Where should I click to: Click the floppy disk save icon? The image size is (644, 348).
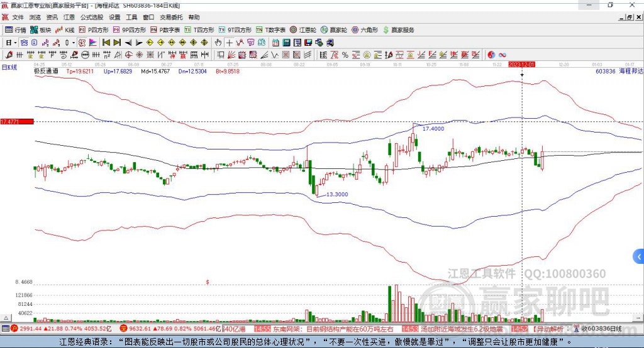308,43
